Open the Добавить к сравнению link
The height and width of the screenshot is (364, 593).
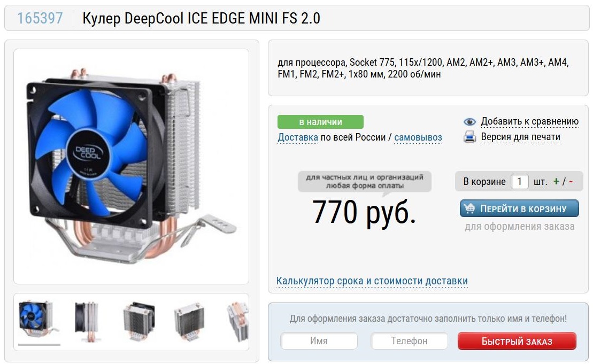coord(530,121)
